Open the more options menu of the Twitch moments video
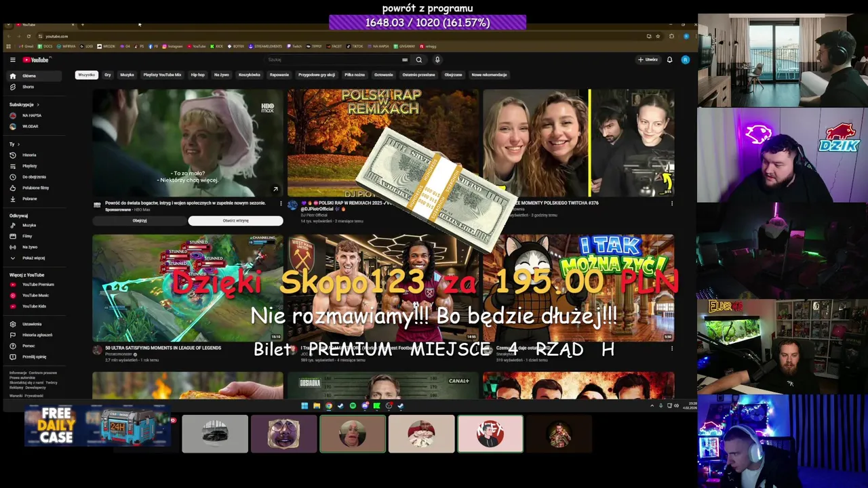 pos(672,203)
